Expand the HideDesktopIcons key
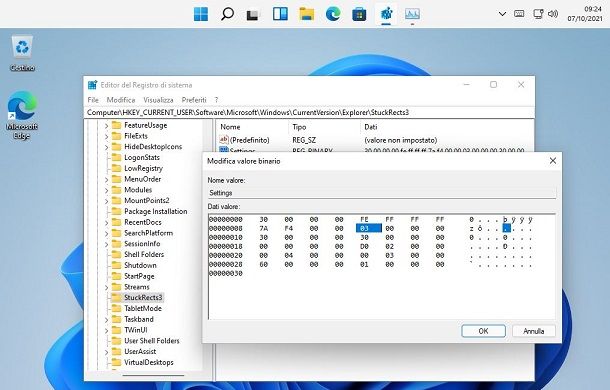The width and height of the screenshot is (610, 390). point(106,147)
